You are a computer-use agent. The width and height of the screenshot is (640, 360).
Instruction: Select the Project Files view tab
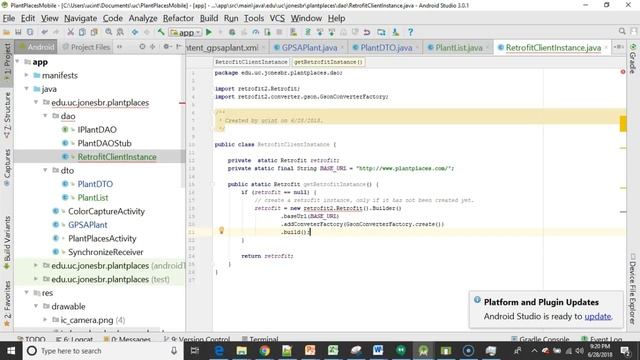pyautogui.click(x=86, y=47)
